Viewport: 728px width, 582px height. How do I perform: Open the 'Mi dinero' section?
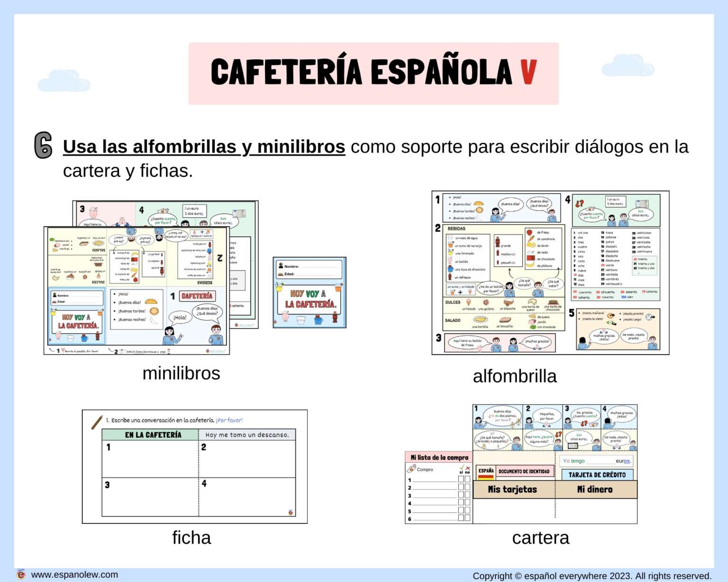pos(594,489)
